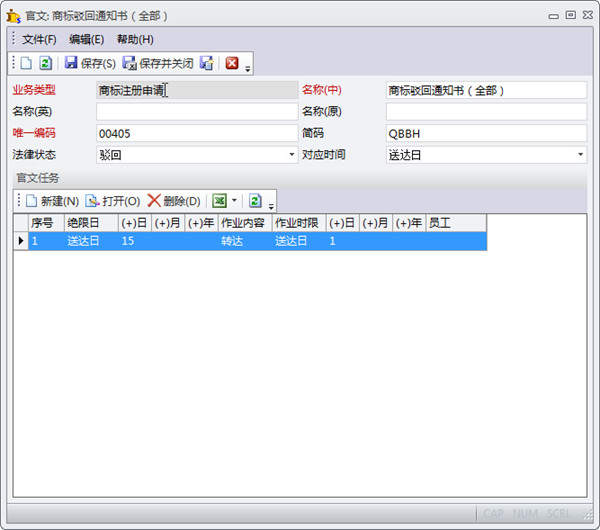Click the 业务类型 input field
This screenshot has width=600, height=530.
(x=197, y=90)
